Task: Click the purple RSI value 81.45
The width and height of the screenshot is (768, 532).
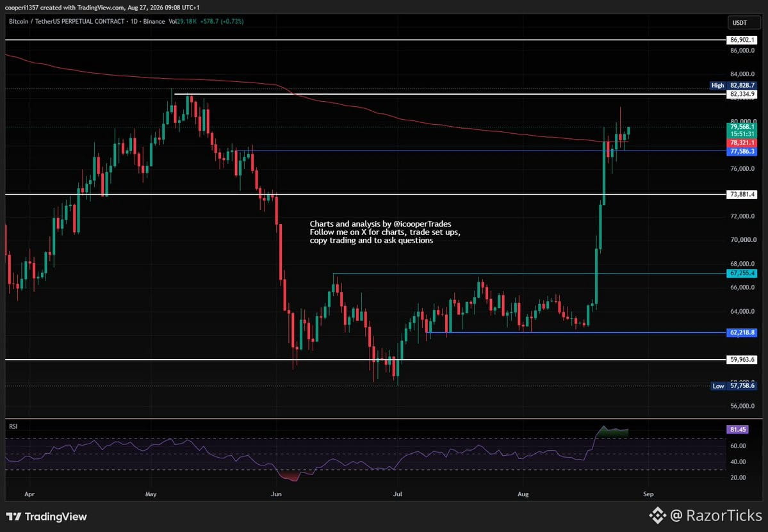Action: (x=738, y=429)
